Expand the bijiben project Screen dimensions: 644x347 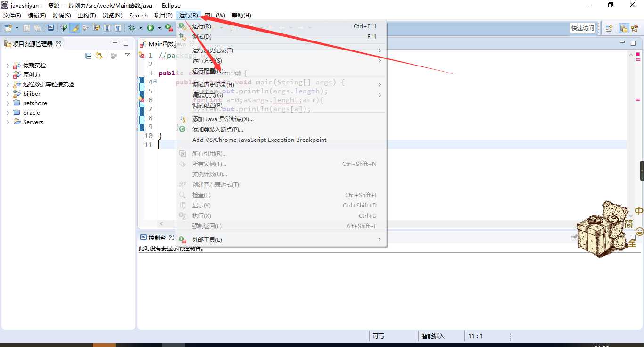click(8, 94)
